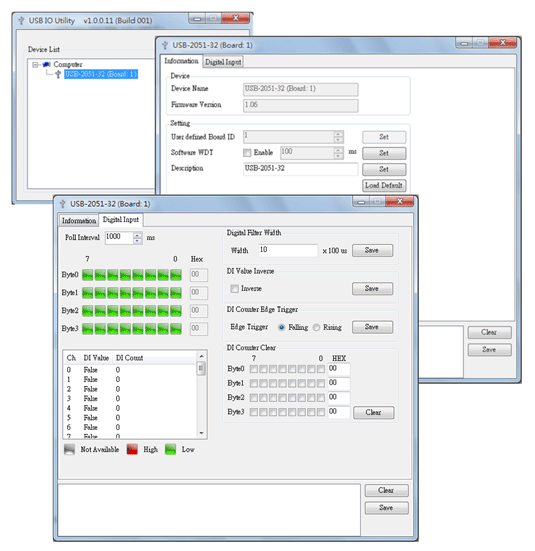Clear the log in back window
Screen dimensions: 535x551
tap(489, 333)
